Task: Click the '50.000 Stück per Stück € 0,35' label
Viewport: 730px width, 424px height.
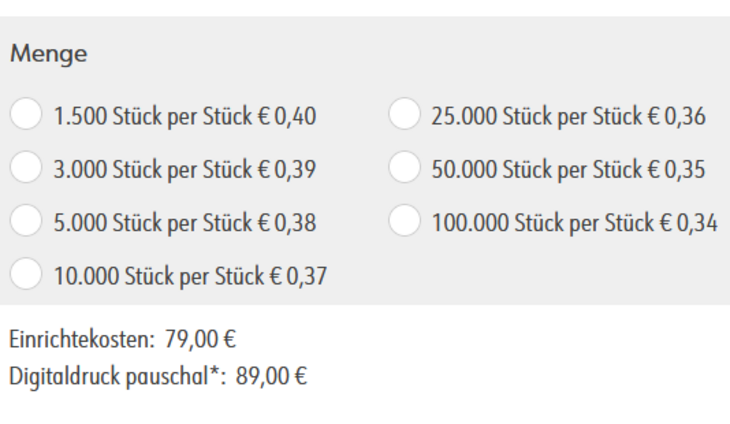Action: coord(568,169)
